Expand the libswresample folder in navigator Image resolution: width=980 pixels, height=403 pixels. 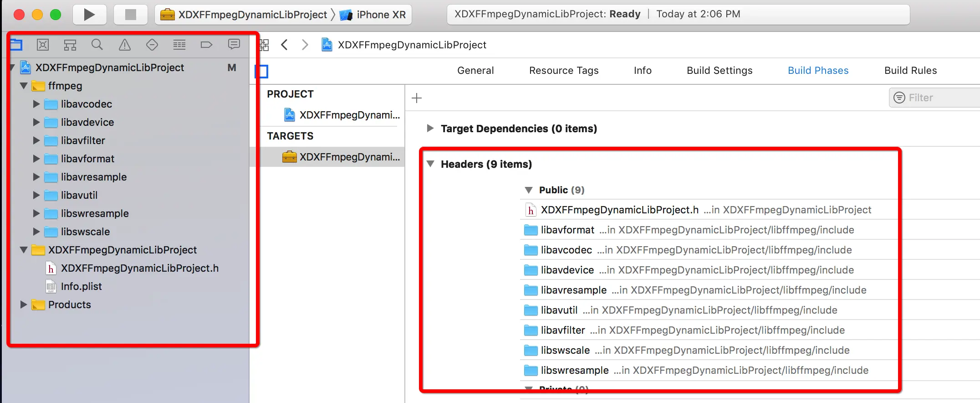point(36,213)
